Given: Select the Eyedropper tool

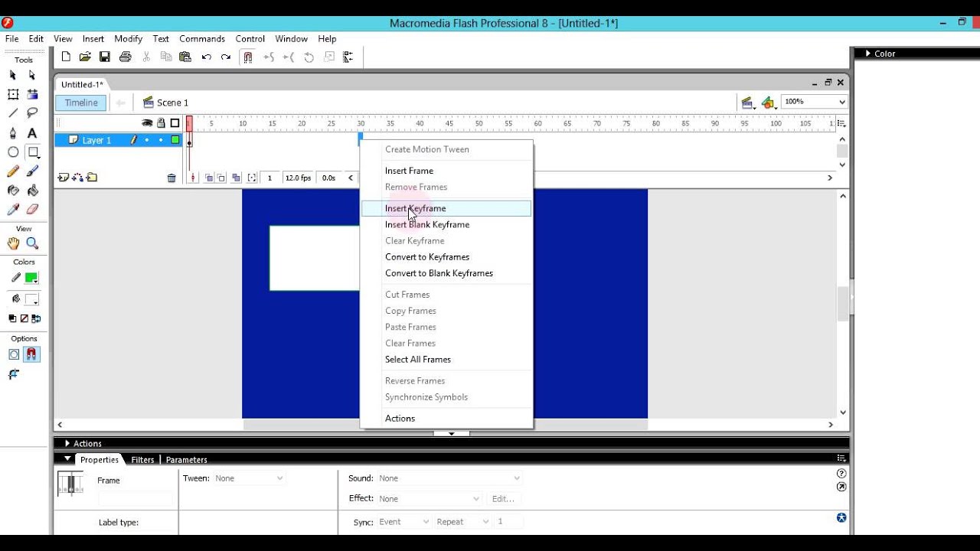Looking at the screenshot, I should coord(13,210).
